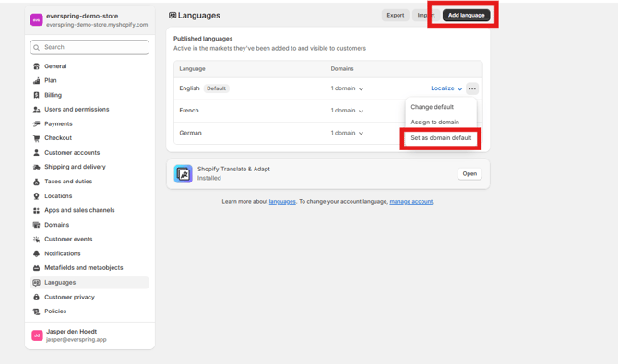The width and height of the screenshot is (618, 364).
Task: Select Assign to domain menu option
Action: [434, 123]
